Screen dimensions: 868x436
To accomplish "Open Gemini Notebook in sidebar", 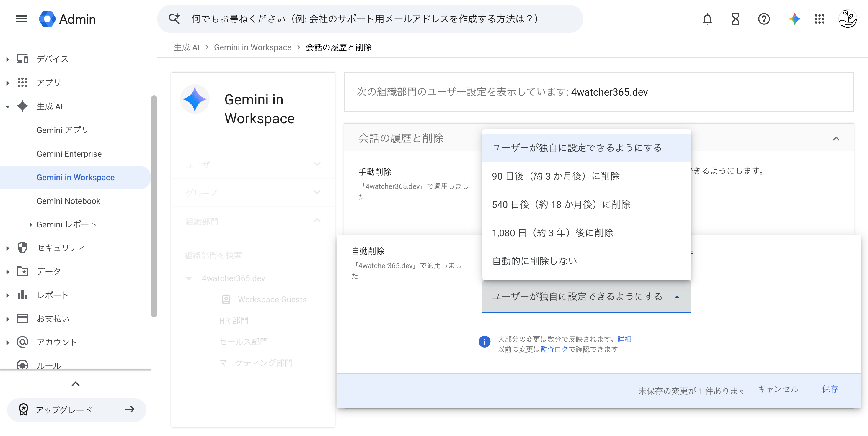I will pyautogui.click(x=68, y=201).
